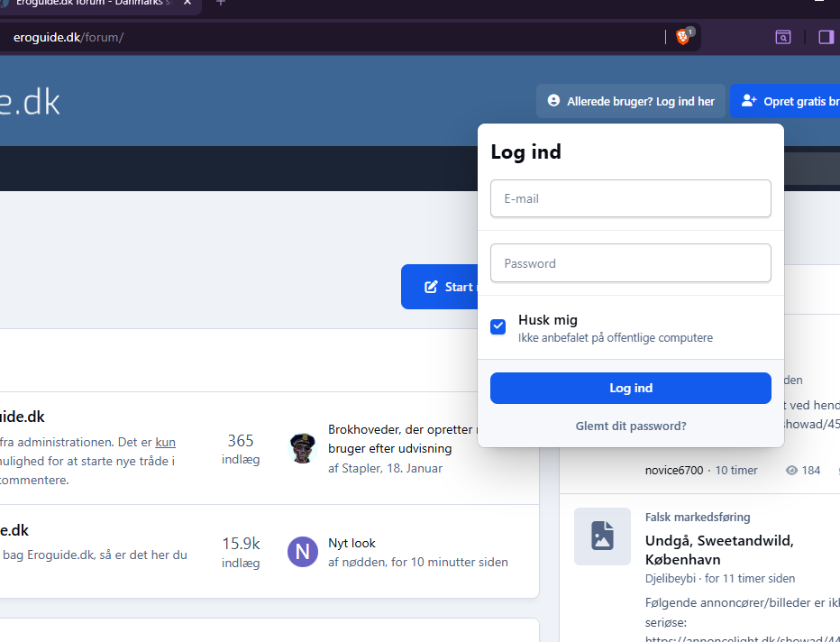The width and height of the screenshot is (840, 642).
Task: Open the reader view icon in toolbar
Action: (x=782, y=37)
